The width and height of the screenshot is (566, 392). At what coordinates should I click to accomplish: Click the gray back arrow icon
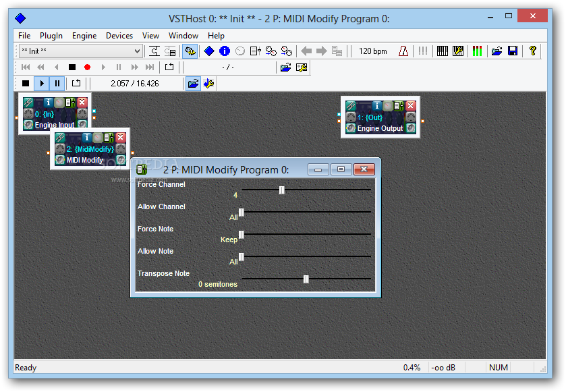click(x=306, y=51)
